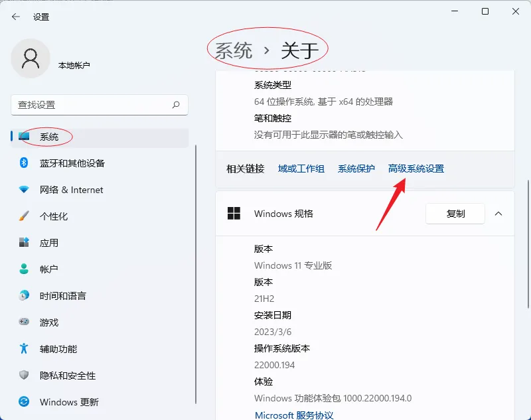Click the 21H2 version value

click(264, 299)
